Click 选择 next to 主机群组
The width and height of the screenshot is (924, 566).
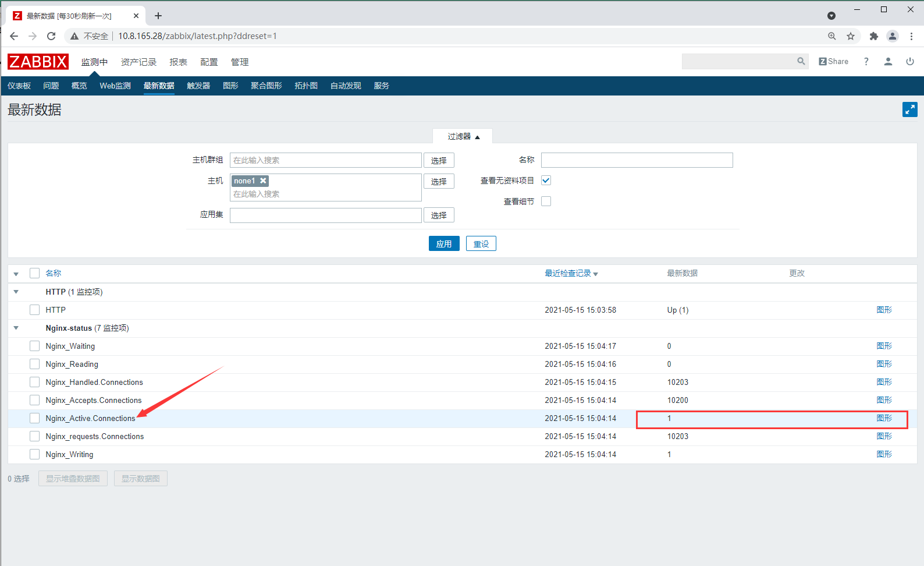click(439, 160)
